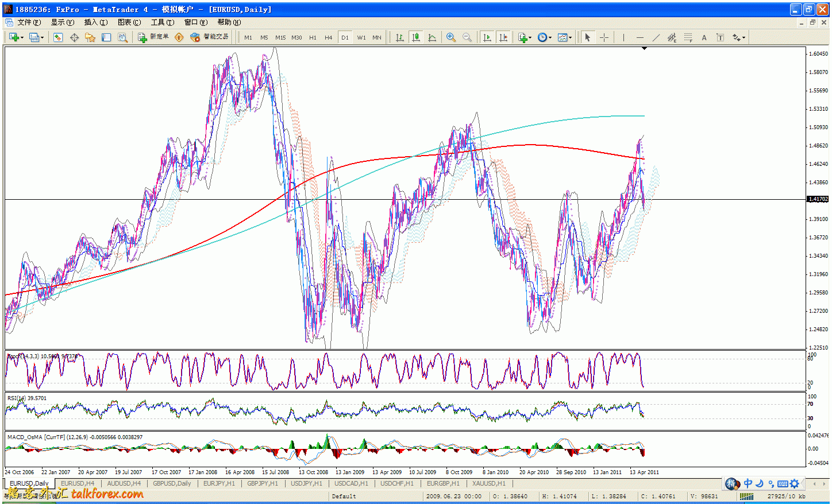
Task: Switch to USDCHF,H1 chart tab
Action: pos(397,483)
